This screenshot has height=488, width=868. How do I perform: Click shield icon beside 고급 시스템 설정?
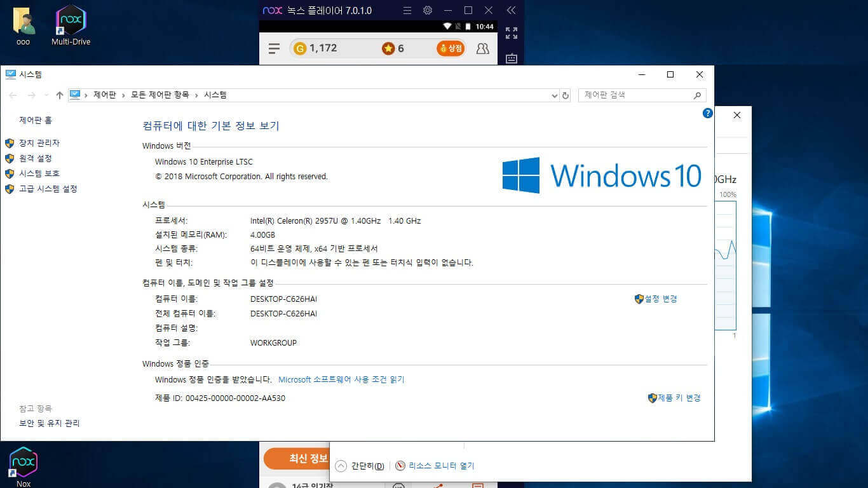(10, 189)
